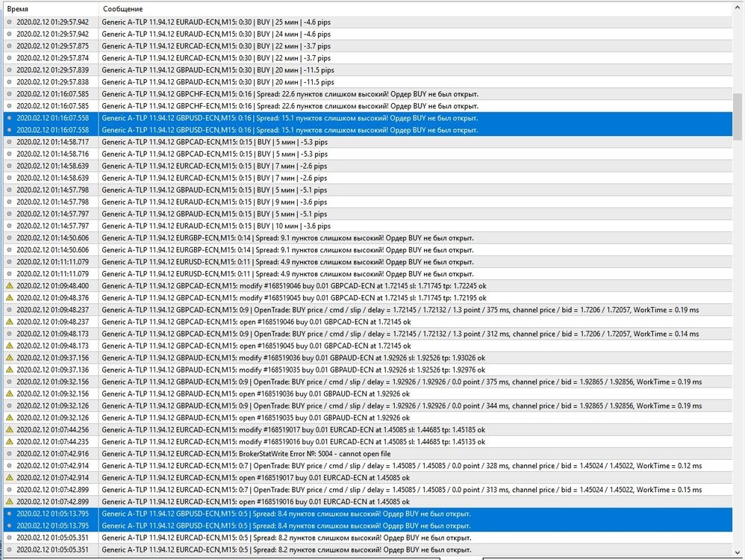Select GBPCAD open #168519046 message
745x560 pixels.
click(x=257, y=322)
